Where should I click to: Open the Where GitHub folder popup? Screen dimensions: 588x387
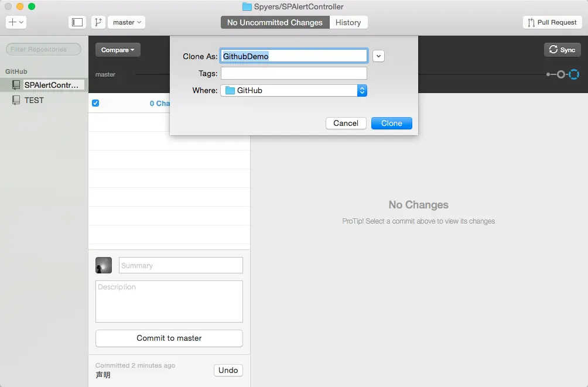coord(294,90)
